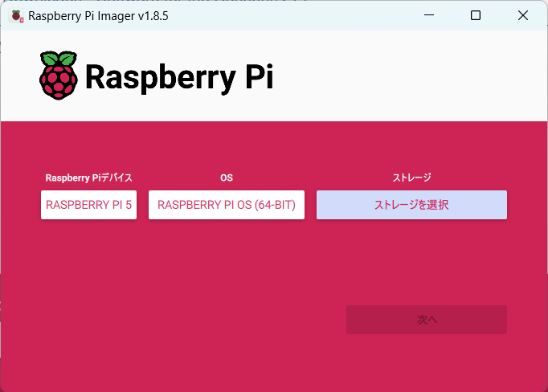Click the dark red area below the 次へ button
Image resolution: width=548 pixels, height=392 pixels.
(x=426, y=361)
